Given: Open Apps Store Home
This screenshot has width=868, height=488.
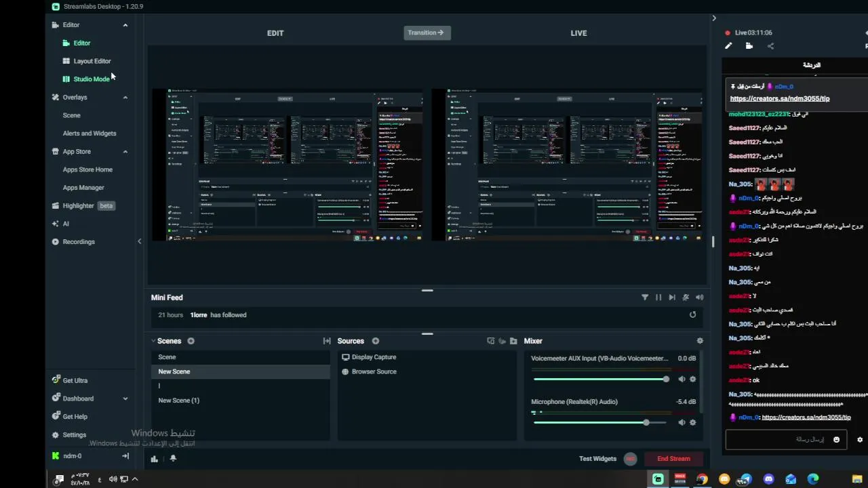Looking at the screenshot, I should click(x=87, y=169).
